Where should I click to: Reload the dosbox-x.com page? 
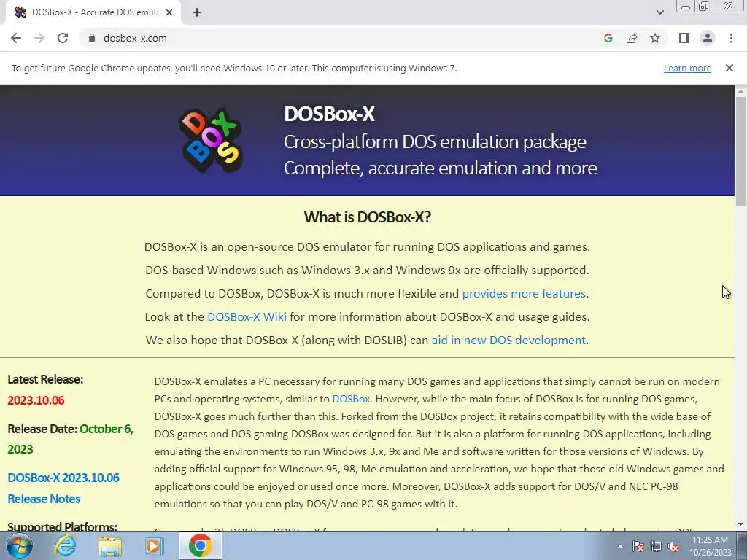(63, 38)
